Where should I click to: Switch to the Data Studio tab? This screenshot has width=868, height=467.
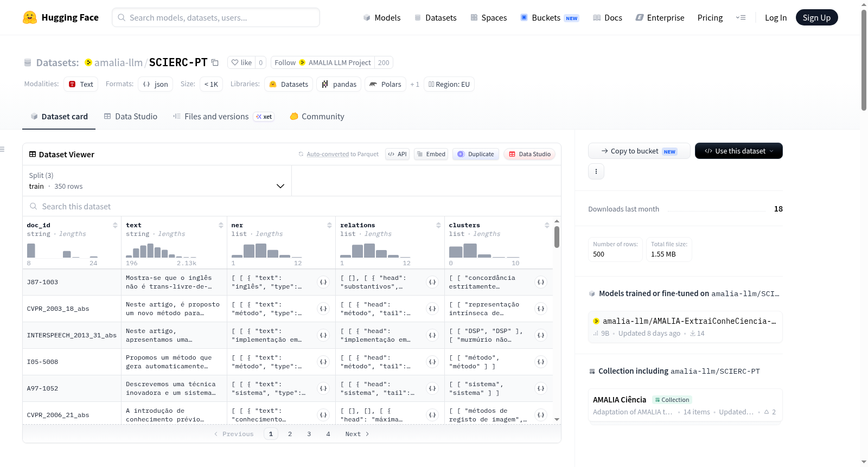131,117
